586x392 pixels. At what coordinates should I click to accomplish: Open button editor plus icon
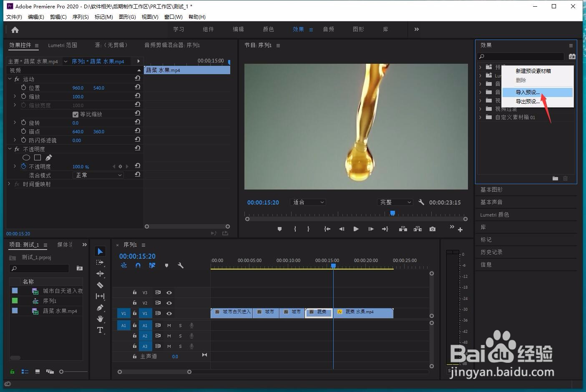pos(460,230)
